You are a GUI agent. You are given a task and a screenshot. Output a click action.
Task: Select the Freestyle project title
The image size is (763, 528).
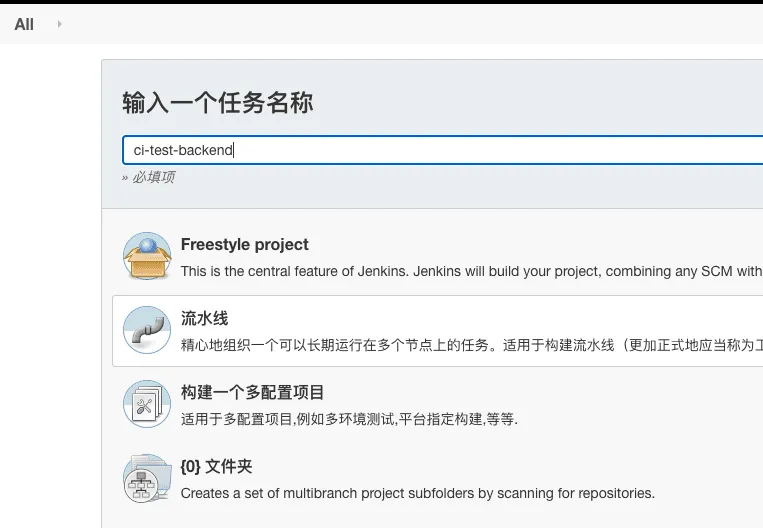point(244,244)
